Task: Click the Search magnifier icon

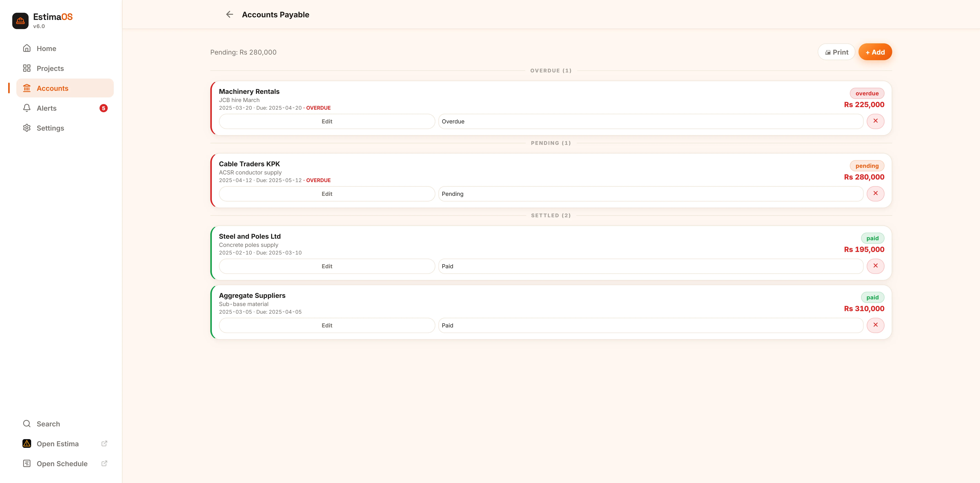Action: (27, 424)
